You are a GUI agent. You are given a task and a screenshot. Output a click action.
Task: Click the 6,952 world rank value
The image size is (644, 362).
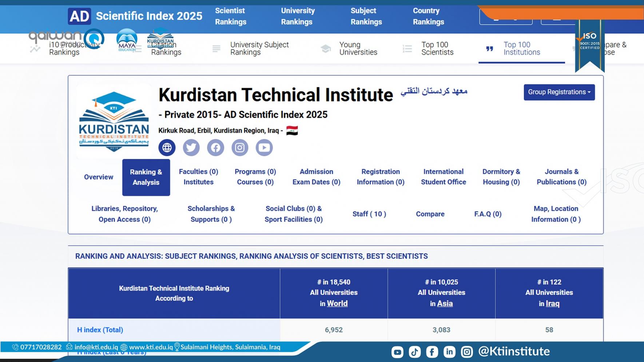pos(334,330)
